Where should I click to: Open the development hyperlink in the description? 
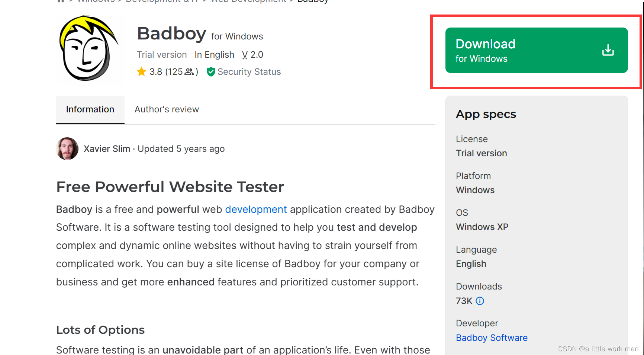(x=256, y=210)
